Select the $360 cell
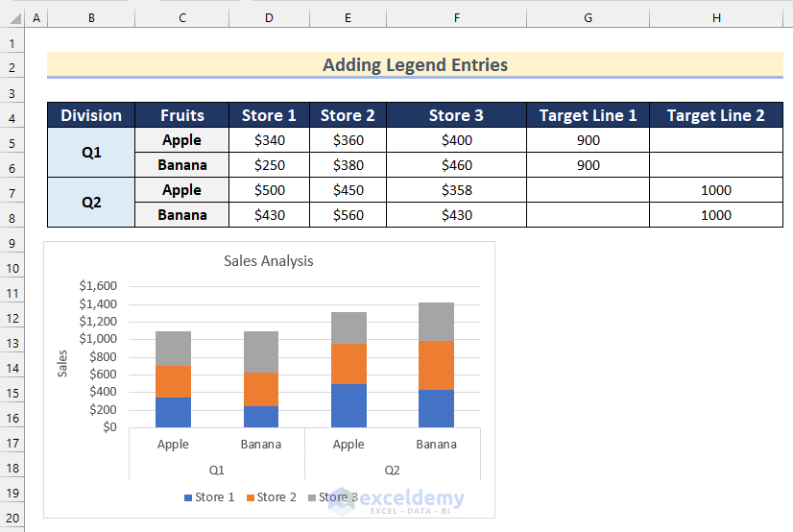The width and height of the screenshot is (793, 532). point(348,140)
